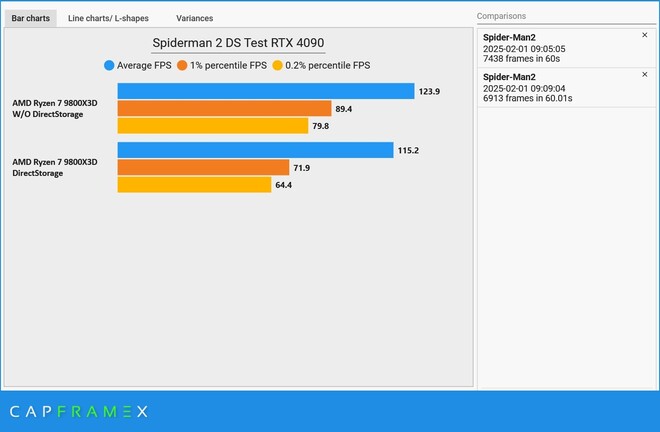Image resolution: width=660 pixels, height=432 pixels.
Task: Click the AMD Ryzen 7 9800X3D DirectStorage label
Action: click(x=55, y=168)
